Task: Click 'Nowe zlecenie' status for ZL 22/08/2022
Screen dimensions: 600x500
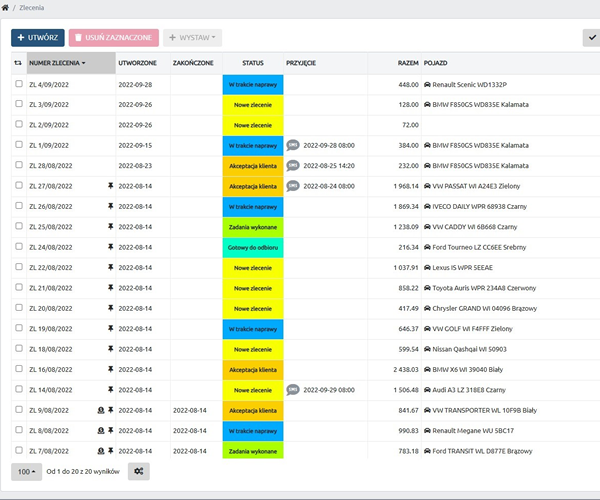Action: 253,268
